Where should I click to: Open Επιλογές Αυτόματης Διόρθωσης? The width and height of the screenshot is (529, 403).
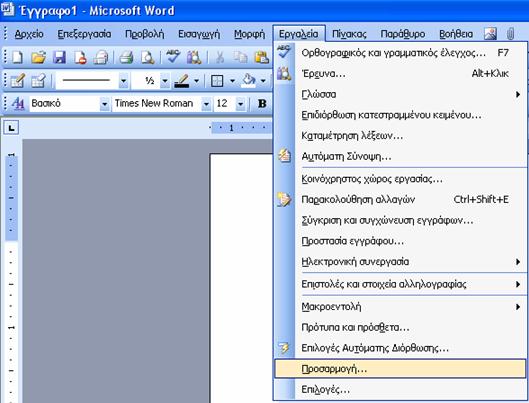(400, 348)
